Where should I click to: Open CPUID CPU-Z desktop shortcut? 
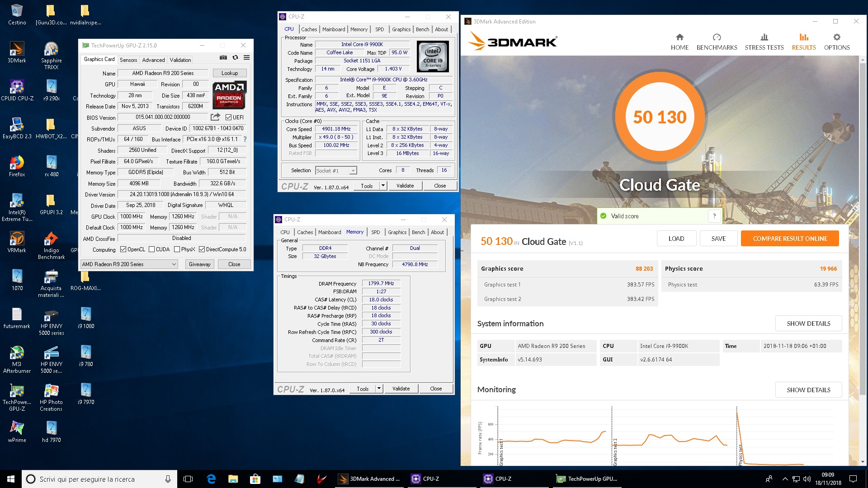pyautogui.click(x=17, y=90)
